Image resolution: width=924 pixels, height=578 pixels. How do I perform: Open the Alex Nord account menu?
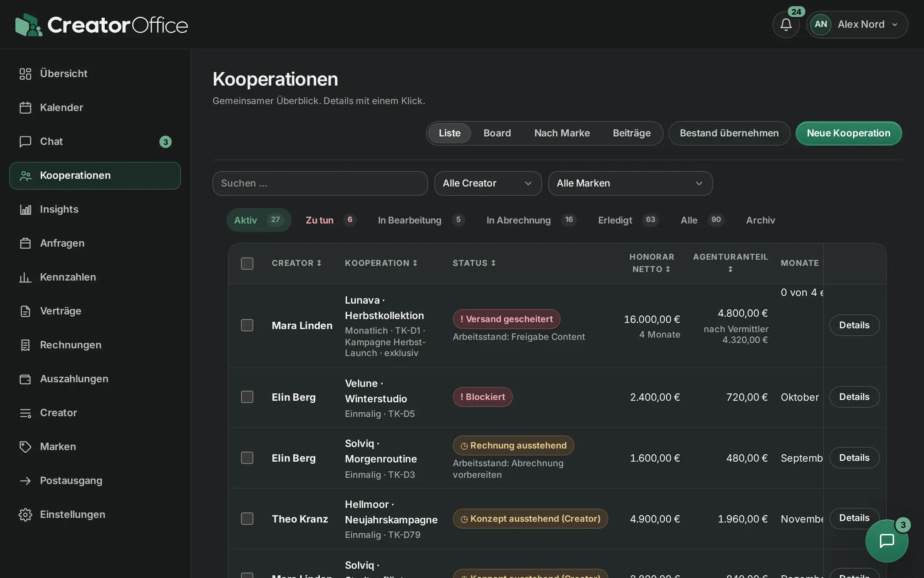pos(857,25)
